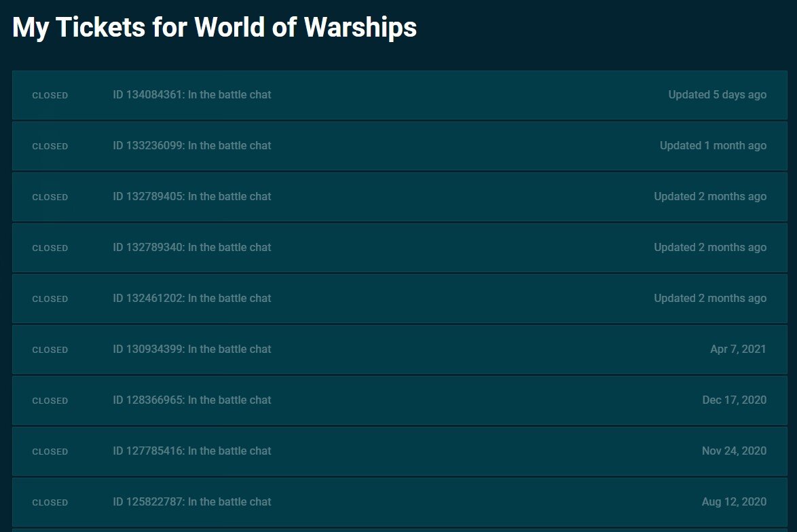View ticket ID 127785416
This screenshot has width=797, height=532.
[x=192, y=451]
